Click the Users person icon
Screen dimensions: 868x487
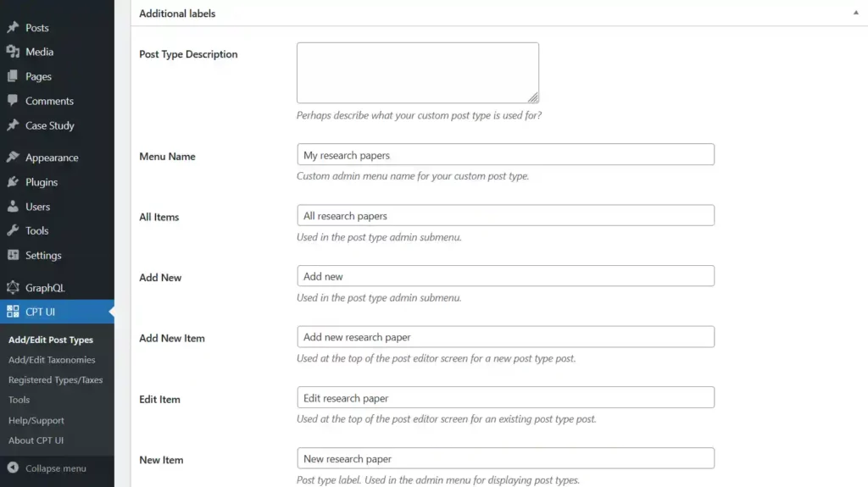13,207
